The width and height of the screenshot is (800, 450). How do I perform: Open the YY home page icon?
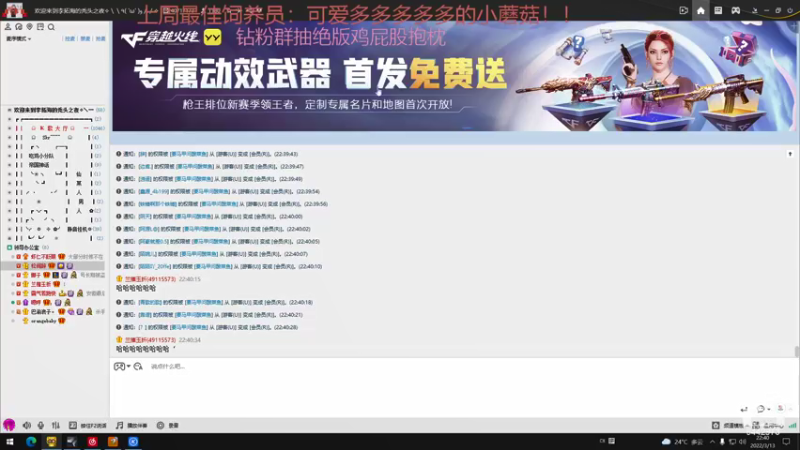tap(701, 10)
